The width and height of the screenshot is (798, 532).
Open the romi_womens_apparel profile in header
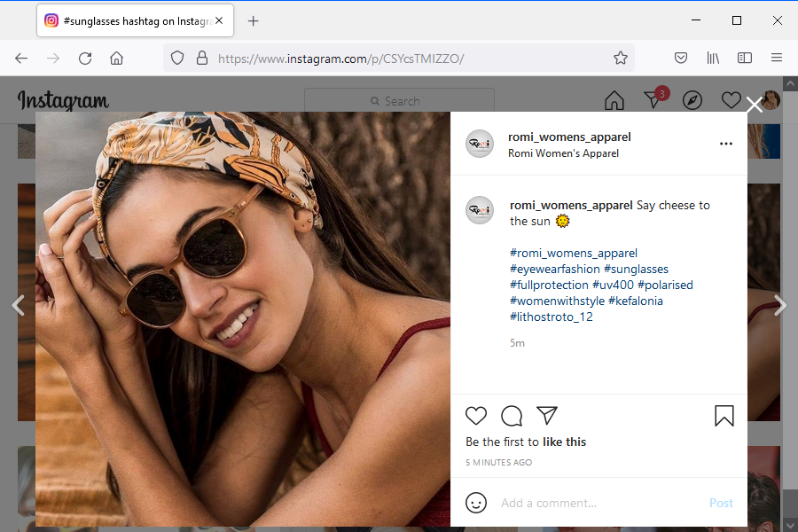[x=569, y=137]
